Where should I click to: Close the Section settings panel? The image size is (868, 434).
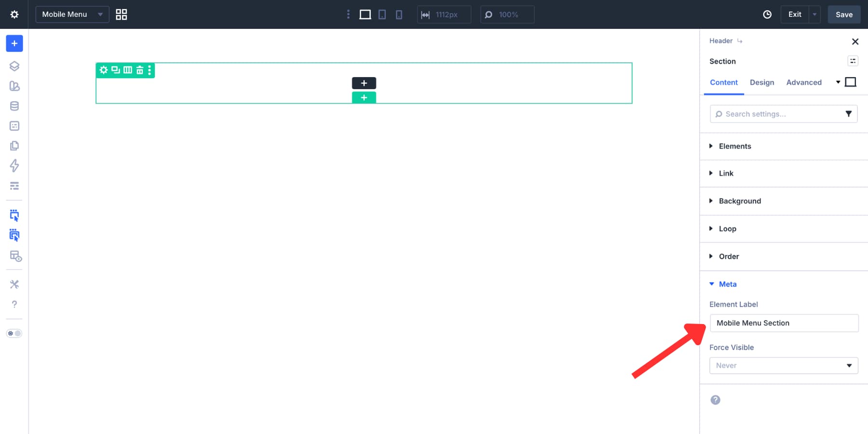pyautogui.click(x=855, y=41)
